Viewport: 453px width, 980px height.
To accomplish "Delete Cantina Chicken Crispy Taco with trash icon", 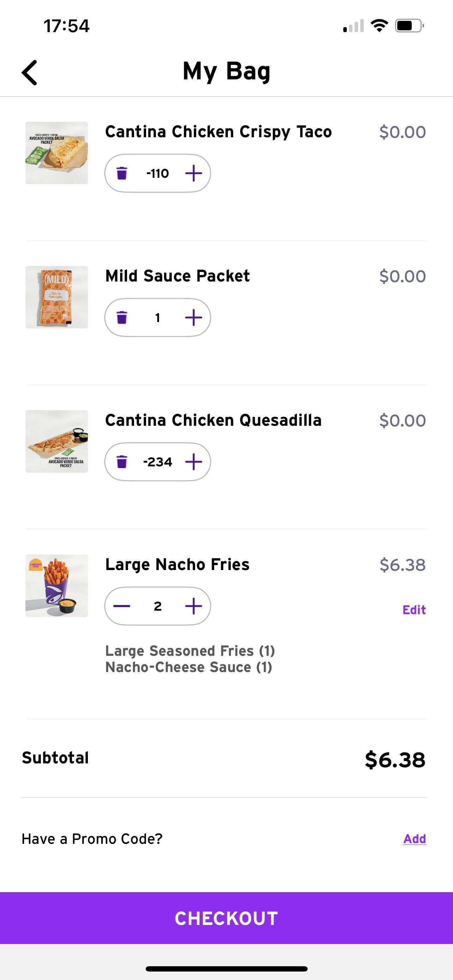I will pos(122,173).
